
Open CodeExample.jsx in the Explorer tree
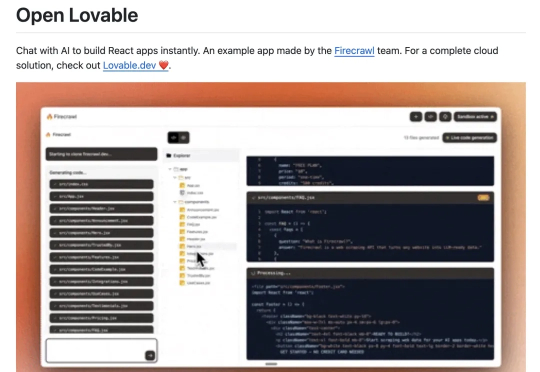coord(198,217)
